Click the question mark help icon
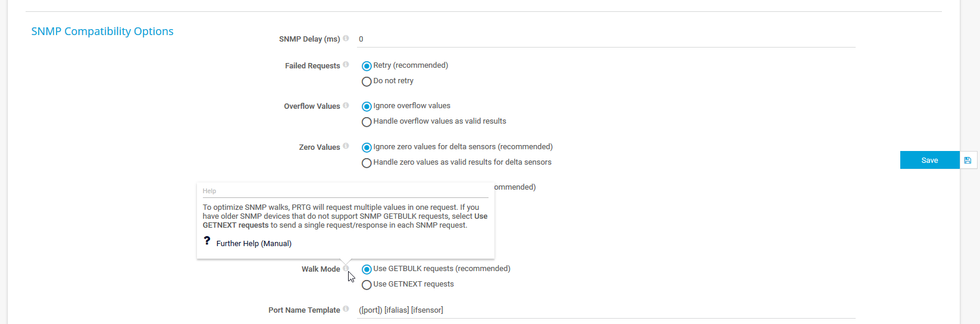Image resolution: width=980 pixels, height=324 pixels. coord(207,241)
